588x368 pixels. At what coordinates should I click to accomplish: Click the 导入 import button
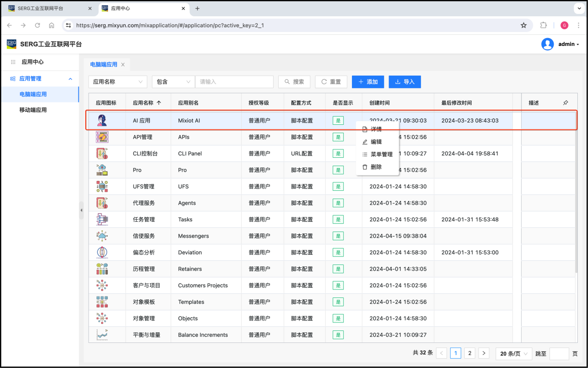(404, 82)
